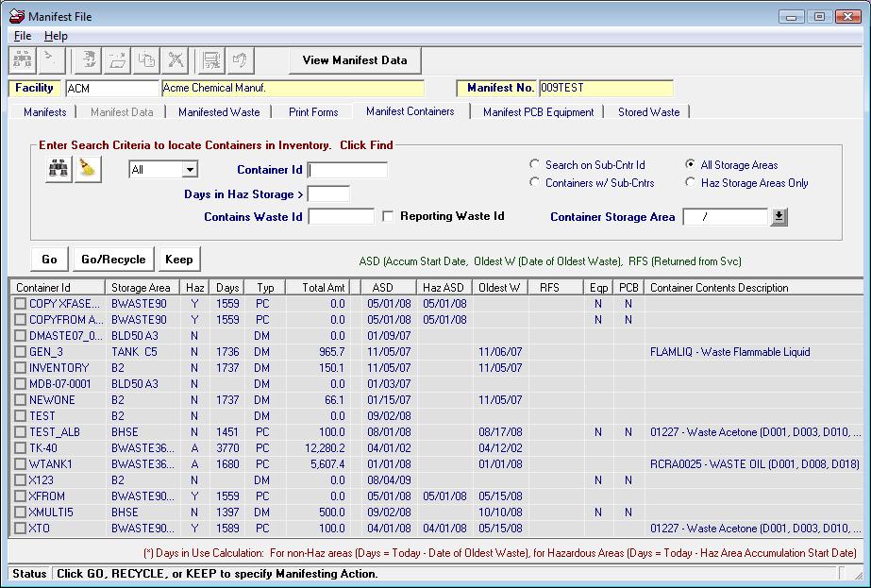Click FLAMLIQ - Waste Flammable Liquid description
Viewport: 871px width, 588px height.
coord(729,352)
